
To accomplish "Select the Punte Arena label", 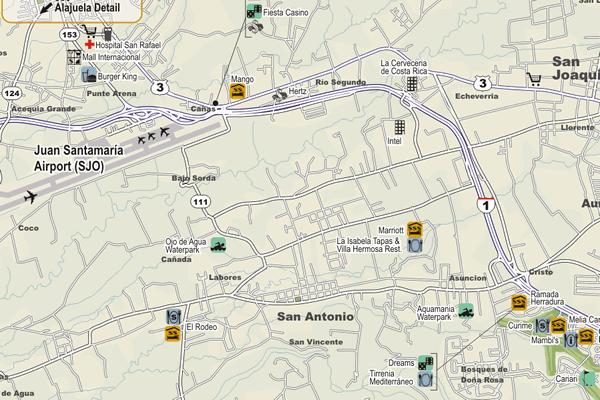I will point(111,93).
